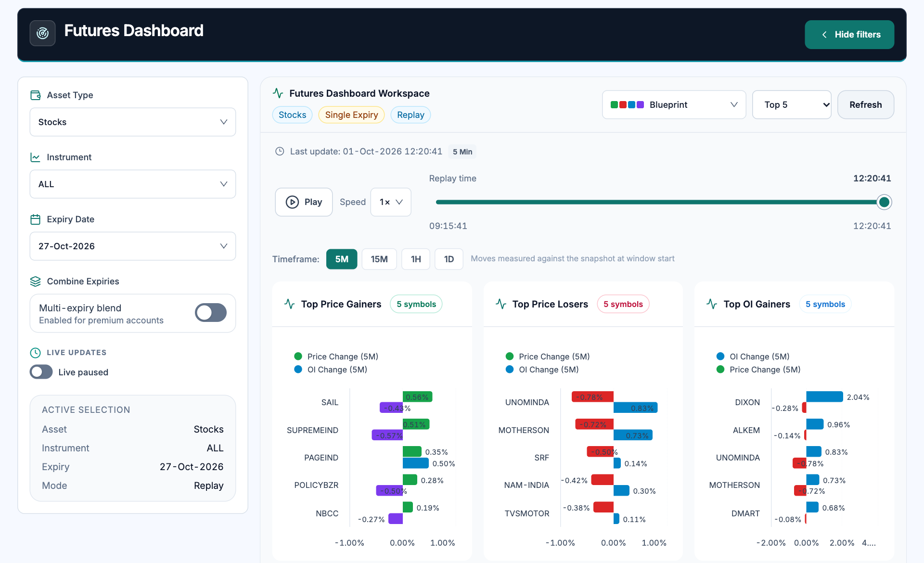Click the 5 symbols badge in Top Price Losers
The height and width of the screenshot is (563, 924).
point(623,304)
